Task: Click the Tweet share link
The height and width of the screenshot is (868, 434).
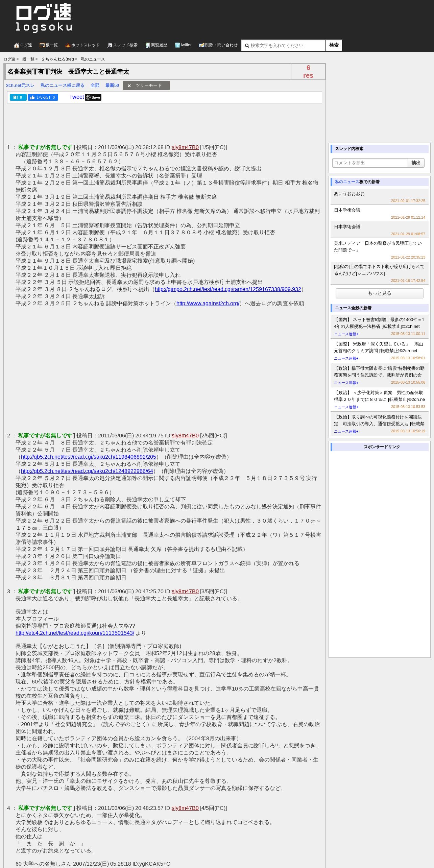Action: pos(76,97)
